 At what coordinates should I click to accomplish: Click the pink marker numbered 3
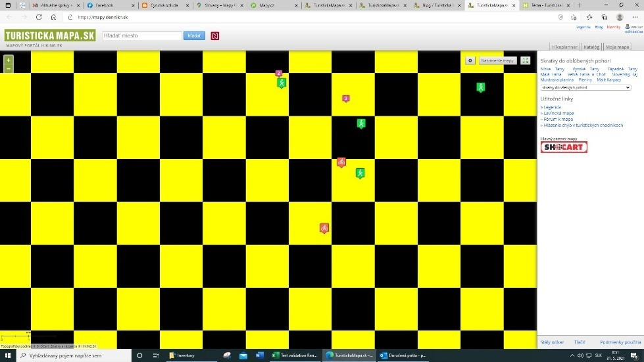tap(346, 99)
